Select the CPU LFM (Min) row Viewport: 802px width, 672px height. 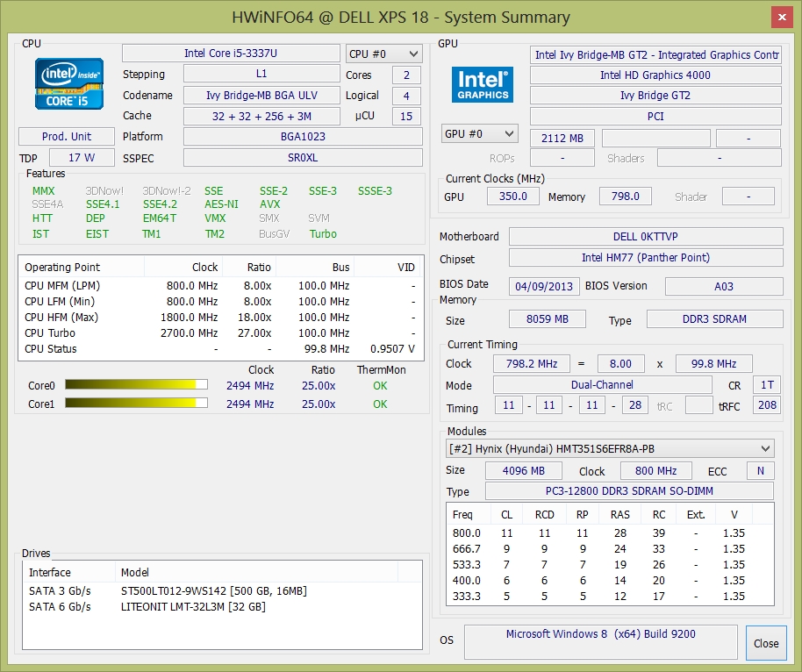[x=221, y=301]
